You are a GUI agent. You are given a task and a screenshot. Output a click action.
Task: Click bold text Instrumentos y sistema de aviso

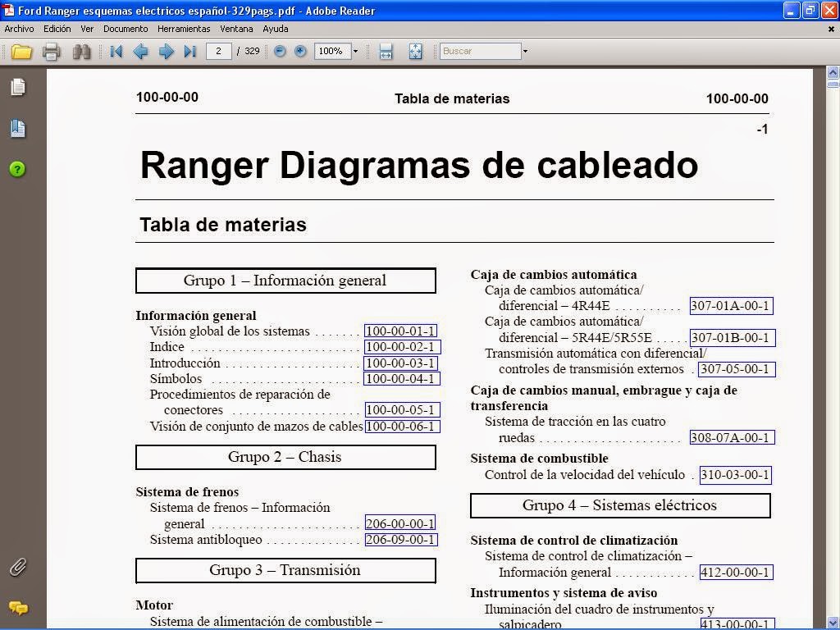(564, 592)
